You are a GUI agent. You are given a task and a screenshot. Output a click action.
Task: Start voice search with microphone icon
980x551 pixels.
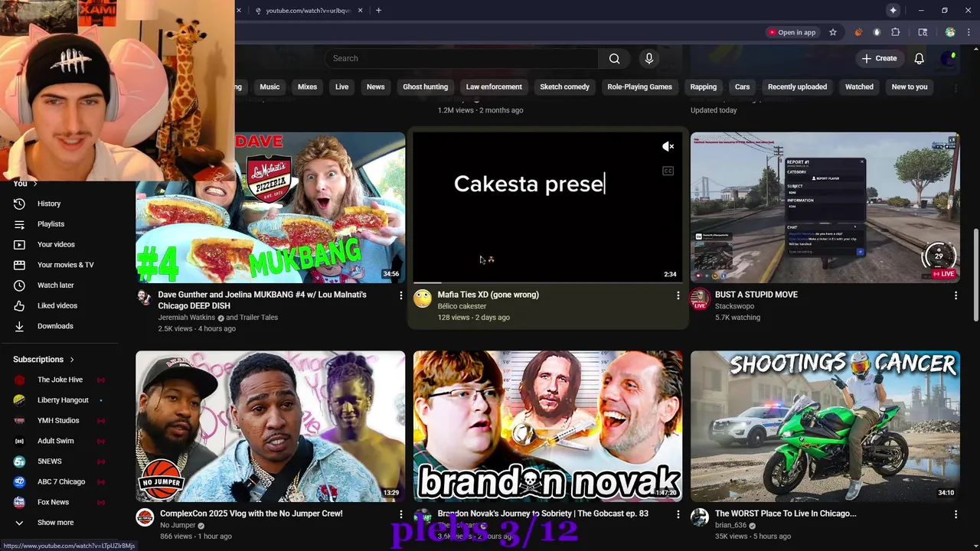point(649,59)
